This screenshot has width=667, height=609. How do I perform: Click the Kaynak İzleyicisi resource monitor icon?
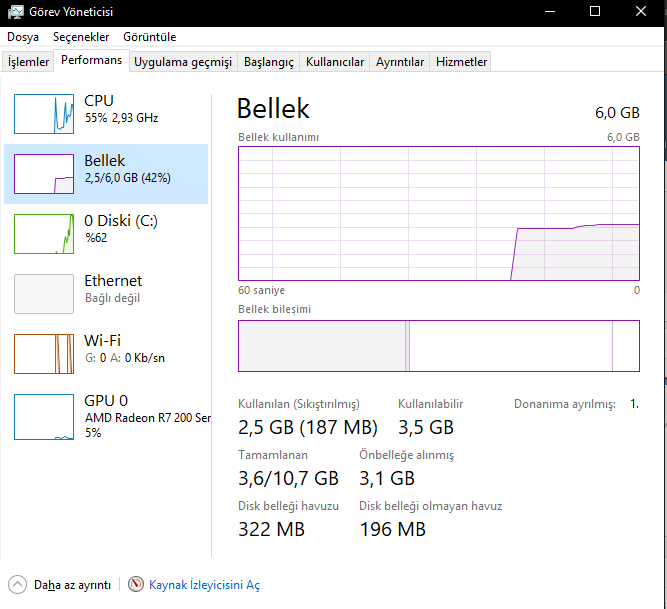point(136,585)
